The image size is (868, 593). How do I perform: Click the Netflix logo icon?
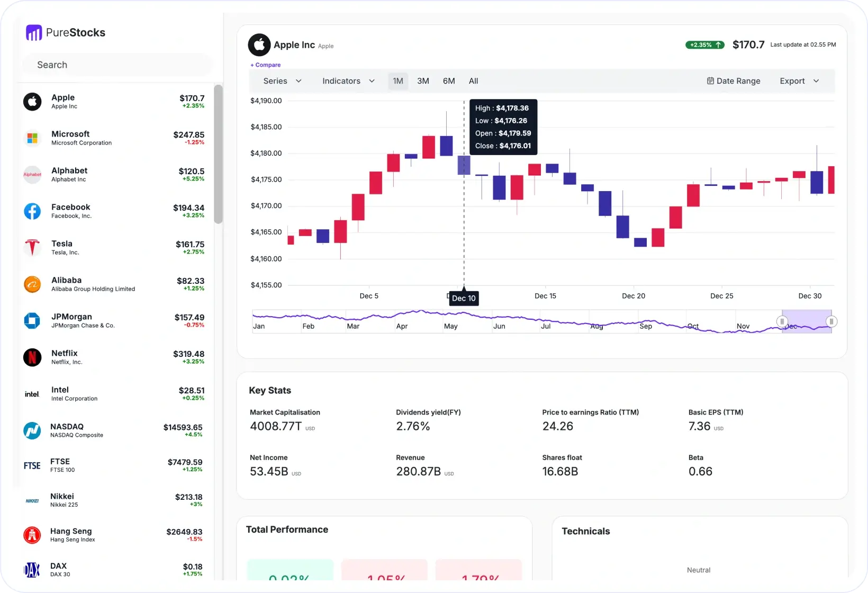pos(32,357)
